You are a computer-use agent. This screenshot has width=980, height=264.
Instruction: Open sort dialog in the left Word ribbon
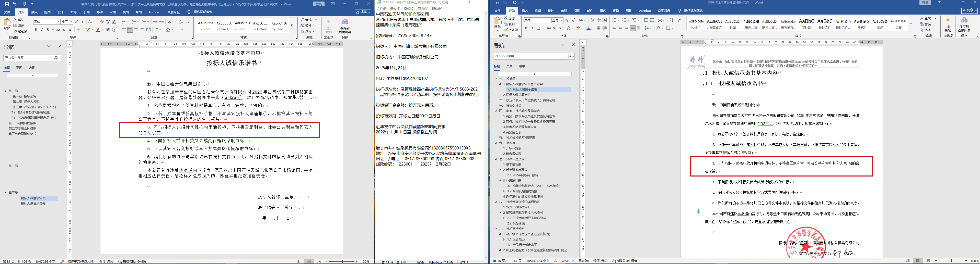coord(181,22)
